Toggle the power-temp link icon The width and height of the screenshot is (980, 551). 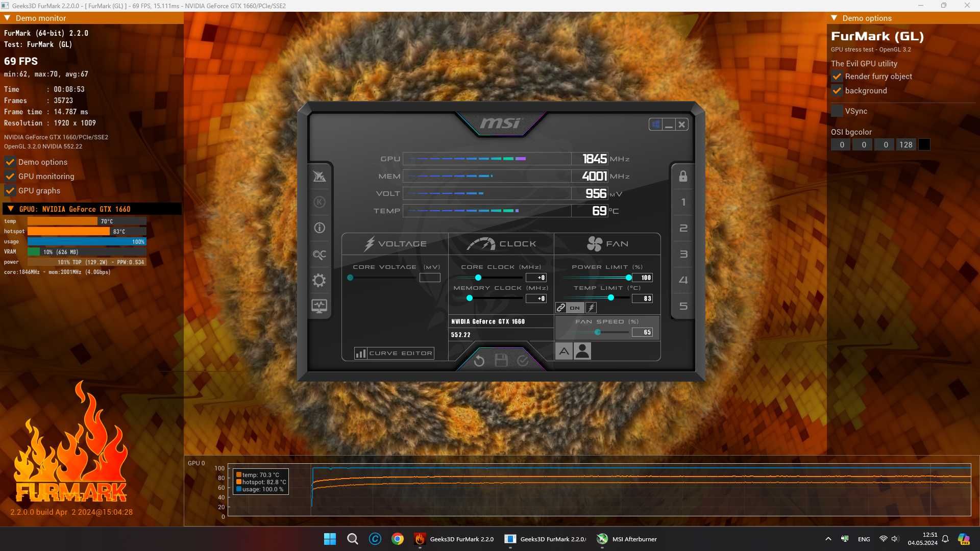click(561, 308)
